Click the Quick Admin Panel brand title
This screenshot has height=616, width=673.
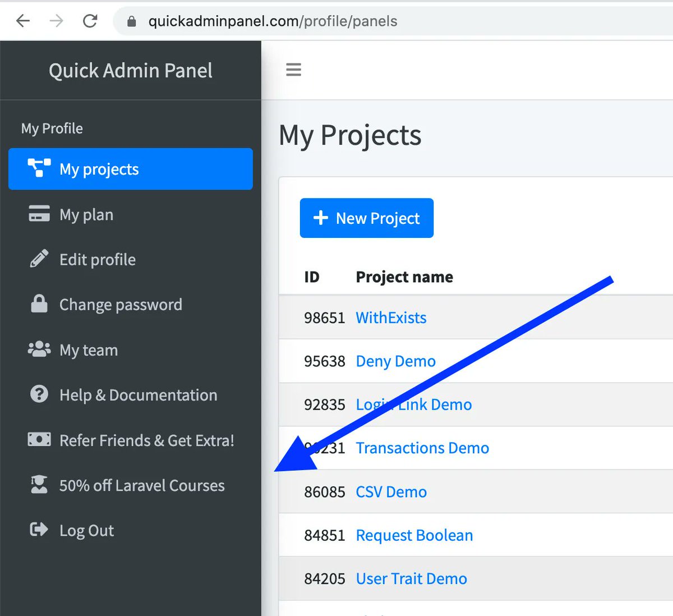coord(131,71)
